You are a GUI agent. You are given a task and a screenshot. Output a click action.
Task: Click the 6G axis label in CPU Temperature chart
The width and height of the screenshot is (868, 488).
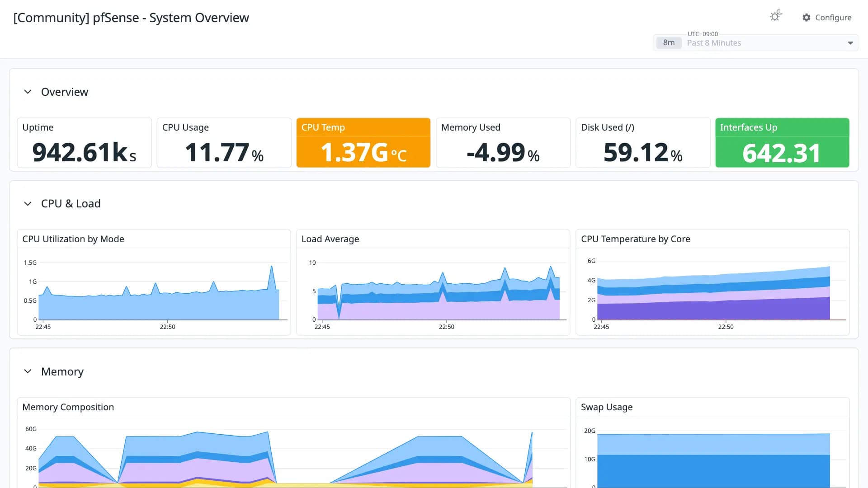[591, 261]
